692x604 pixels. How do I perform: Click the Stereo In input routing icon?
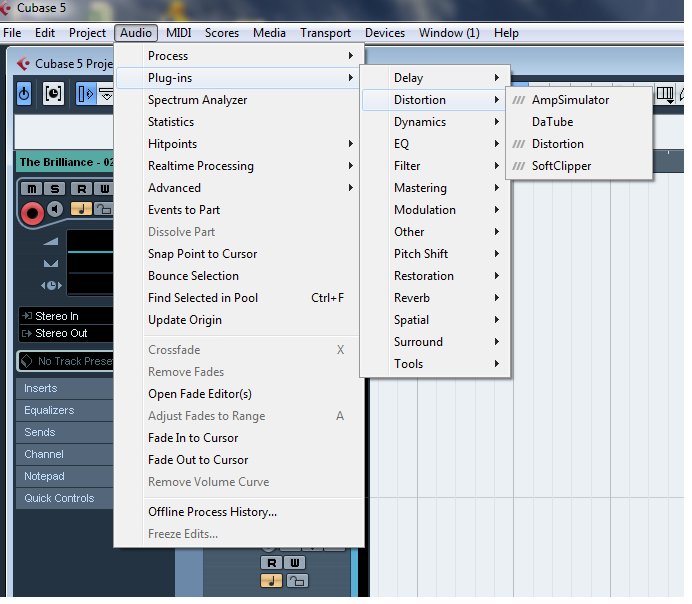tap(27, 315)
